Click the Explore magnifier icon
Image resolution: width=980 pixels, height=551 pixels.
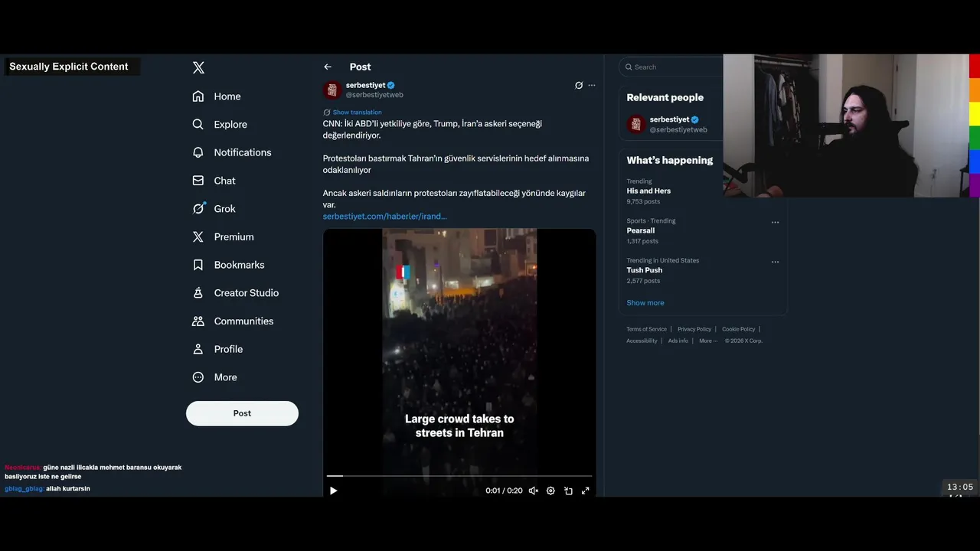point(198,124)
